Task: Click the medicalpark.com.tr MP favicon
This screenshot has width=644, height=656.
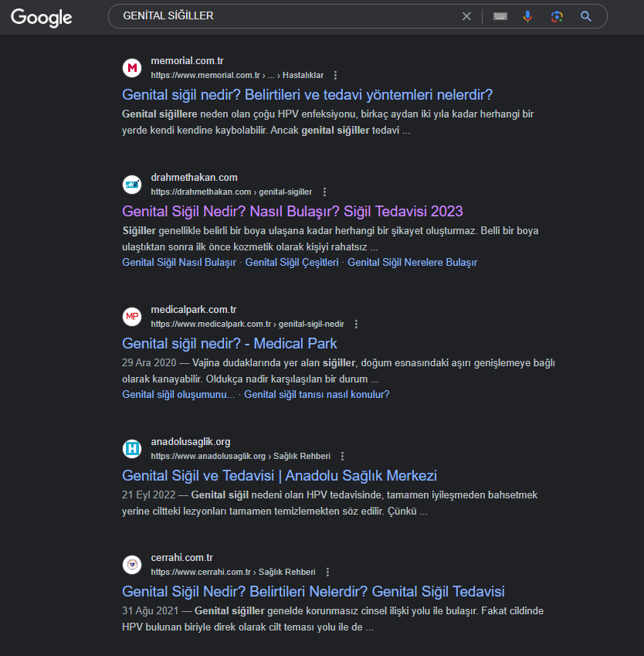Action: click(x=132, y=317)
